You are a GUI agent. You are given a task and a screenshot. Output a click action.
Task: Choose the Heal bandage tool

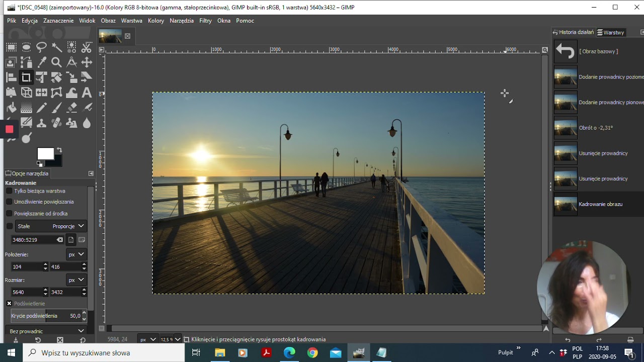(56, 123)
